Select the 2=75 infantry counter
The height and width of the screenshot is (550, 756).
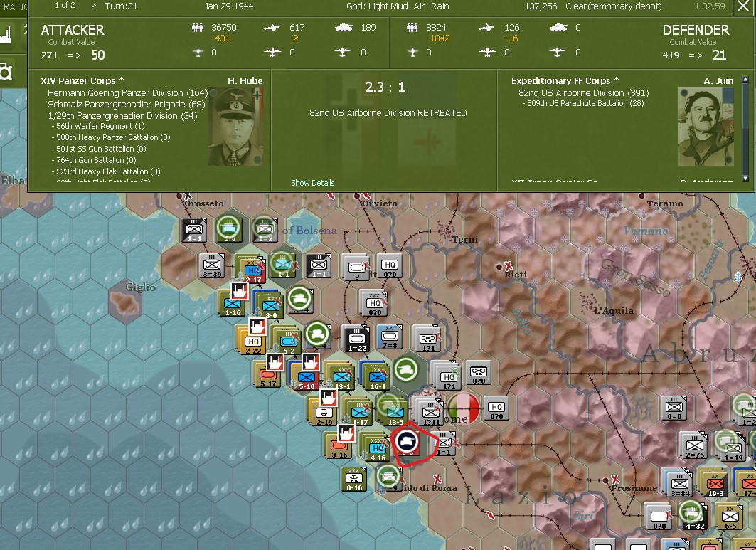694,446
